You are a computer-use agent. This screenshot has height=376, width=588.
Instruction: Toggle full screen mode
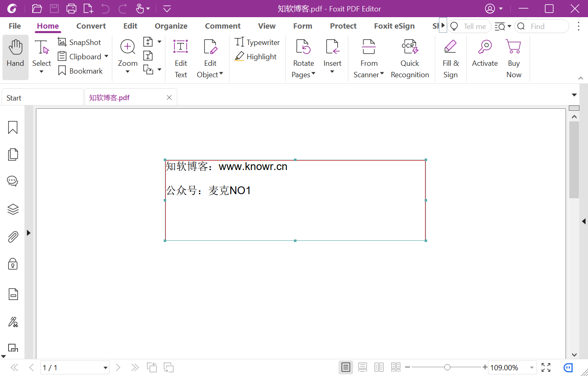(546, 367)
